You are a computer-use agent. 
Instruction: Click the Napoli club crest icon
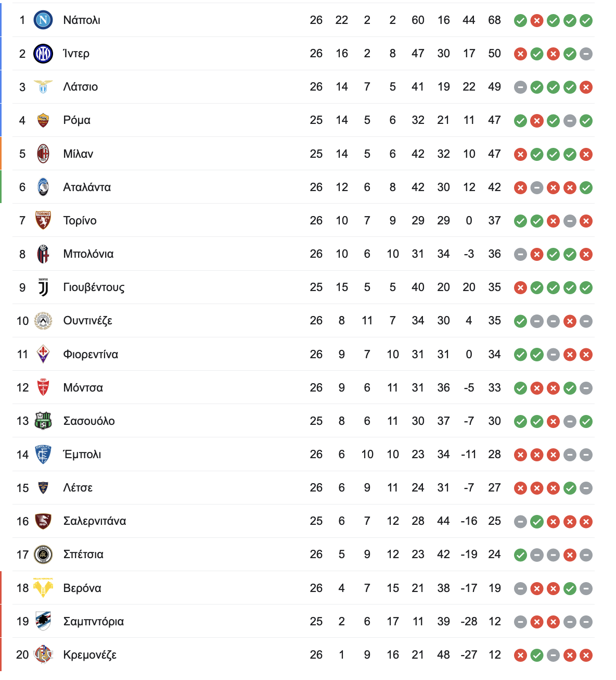click(43, 20)
